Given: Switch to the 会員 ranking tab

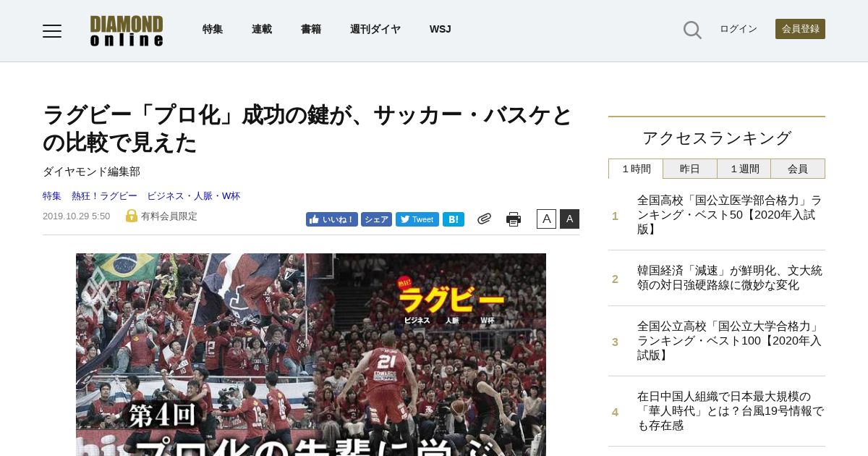Looking at the screenshot, I should click(x=798, y=169).
